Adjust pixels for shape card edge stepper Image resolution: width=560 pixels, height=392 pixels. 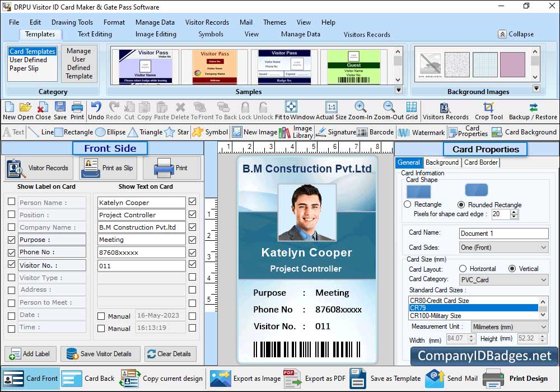click(514, 214)
